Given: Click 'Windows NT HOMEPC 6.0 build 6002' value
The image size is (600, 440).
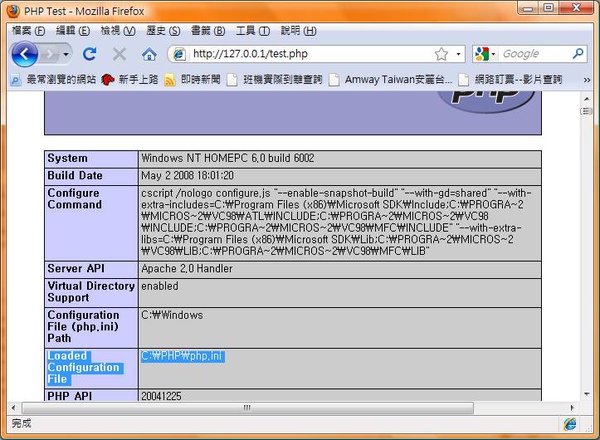Looking at the screenshot, I should [x=228, y=158].
